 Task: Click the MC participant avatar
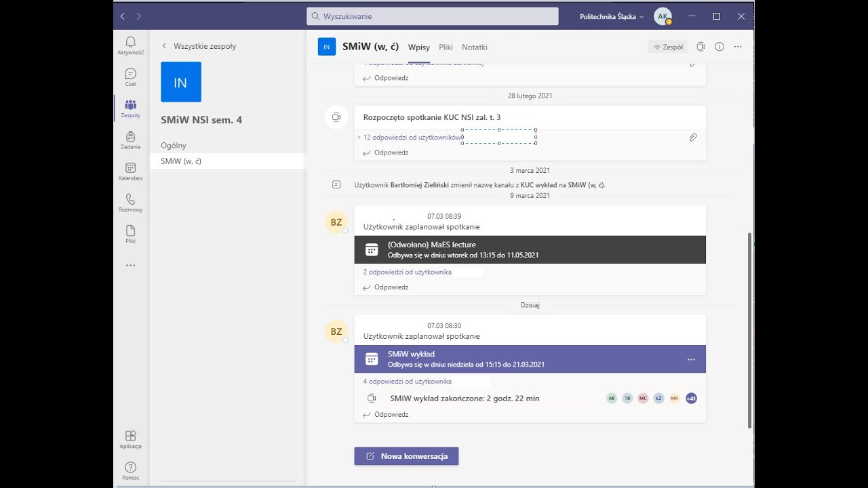point(643,399)
